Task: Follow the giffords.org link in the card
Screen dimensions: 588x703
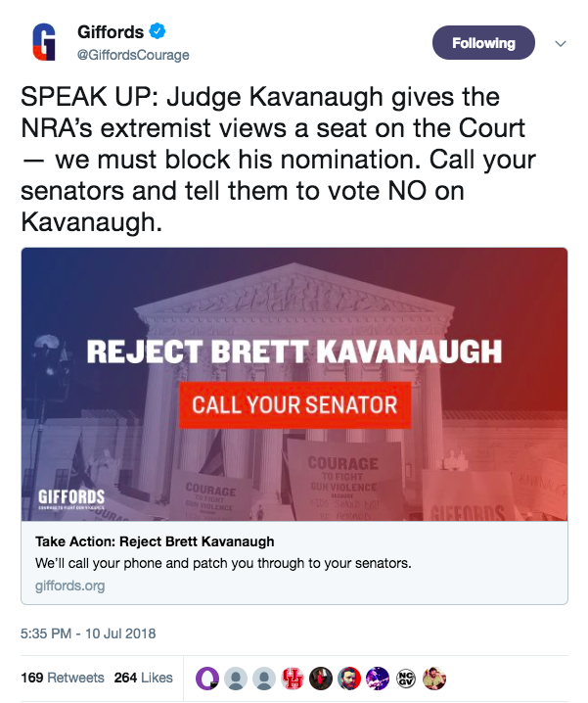Action: (69, 586)
